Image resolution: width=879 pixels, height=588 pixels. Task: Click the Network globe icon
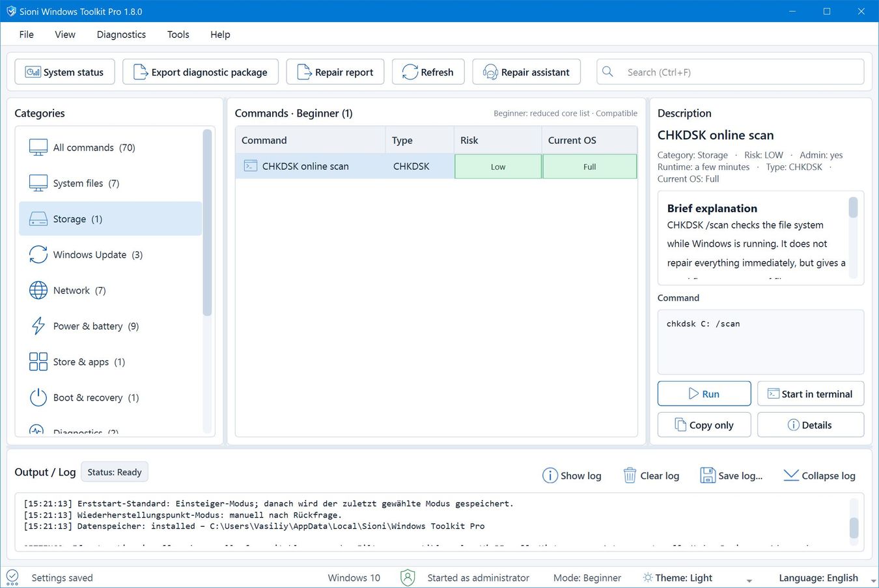(38, 290)
